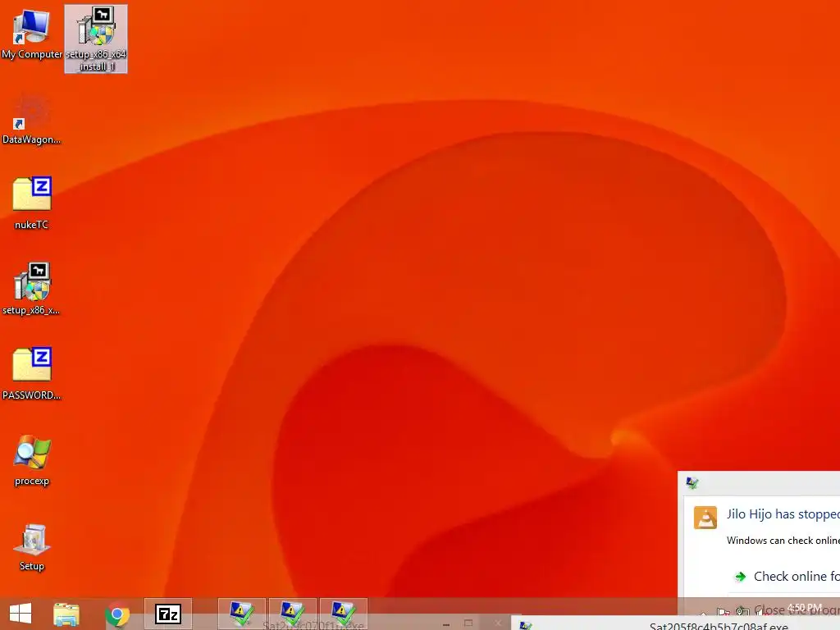Image resolution: width=840 pixels, height=630 pixels.
Task: Open the PASSWORD zip folder
Action: [x=31, y=373]
